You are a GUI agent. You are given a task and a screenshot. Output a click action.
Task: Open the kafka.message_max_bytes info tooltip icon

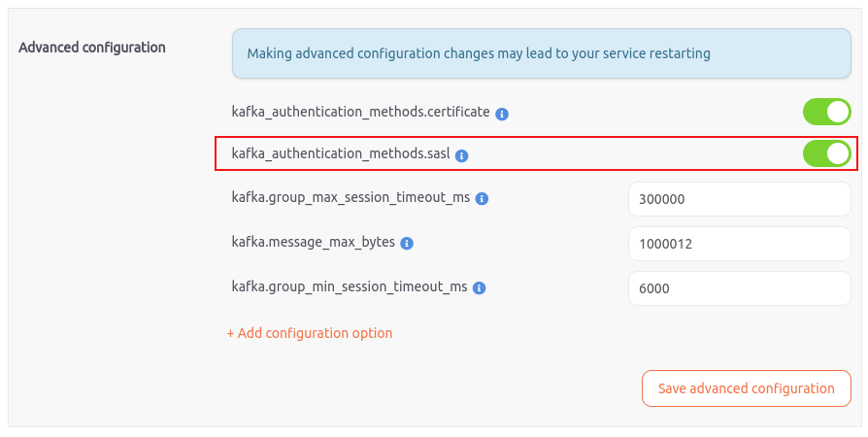407,244
